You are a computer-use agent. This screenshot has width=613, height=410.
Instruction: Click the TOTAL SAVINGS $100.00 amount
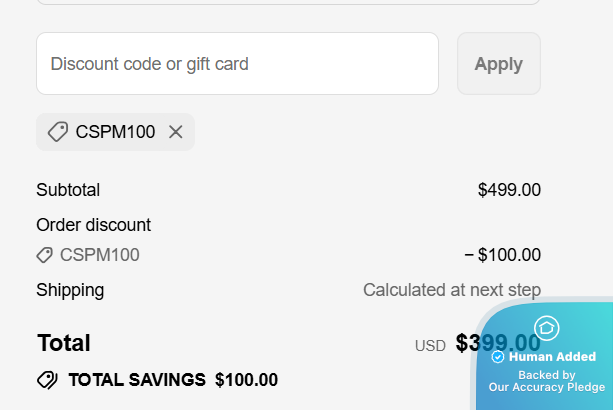click(x=246, y=380)
